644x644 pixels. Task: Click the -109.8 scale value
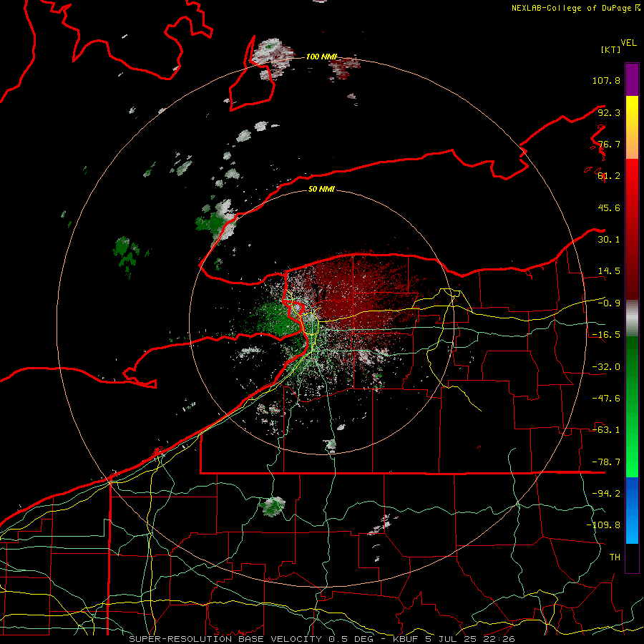tap(603, 525)
